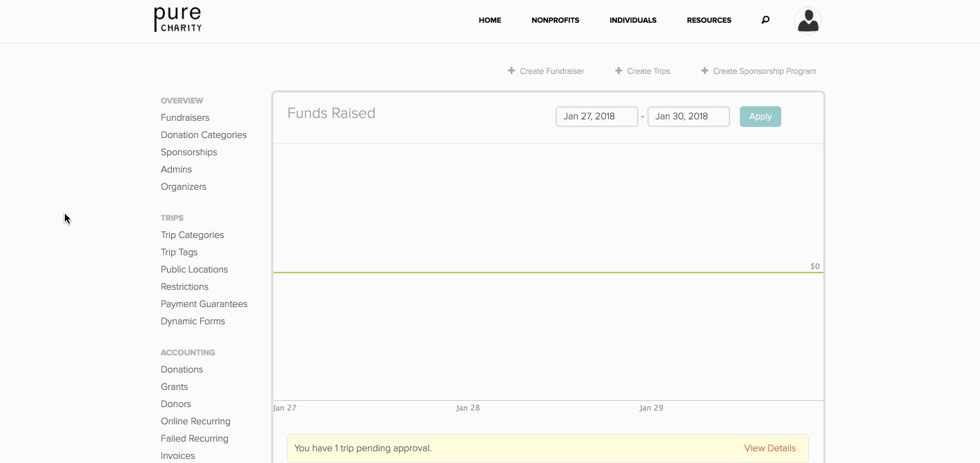Open Public Locations in the sidebar
Screen dimensions: 980x463
coord(195,269)
